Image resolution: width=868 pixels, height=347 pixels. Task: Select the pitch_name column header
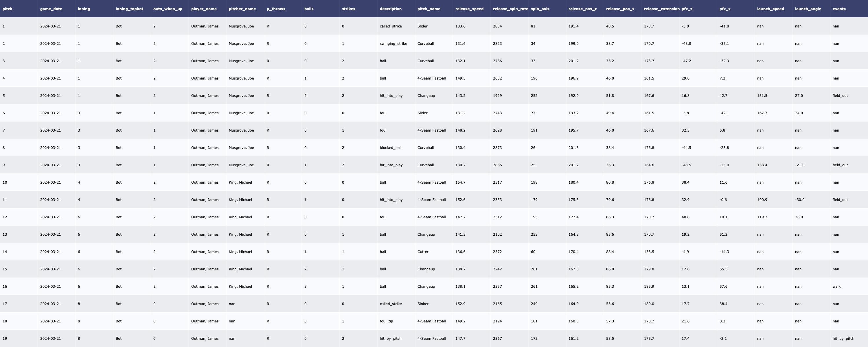click(x=429, y=9)
